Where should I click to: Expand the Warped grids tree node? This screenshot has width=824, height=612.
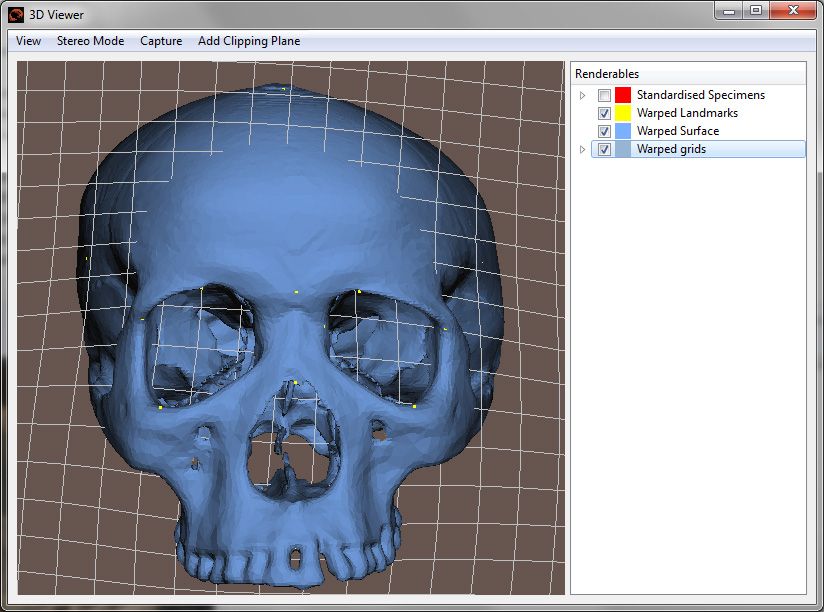click(582, 149)
